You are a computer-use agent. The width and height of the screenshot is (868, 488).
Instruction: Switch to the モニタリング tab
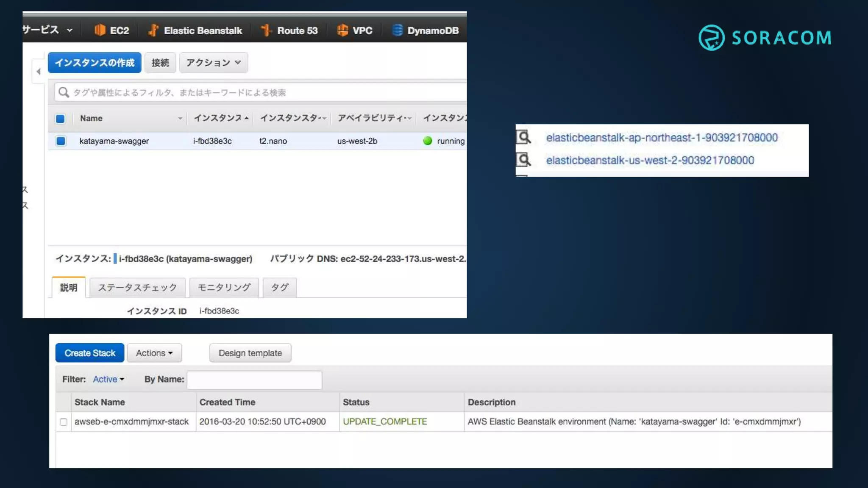[x=224, y=288]
